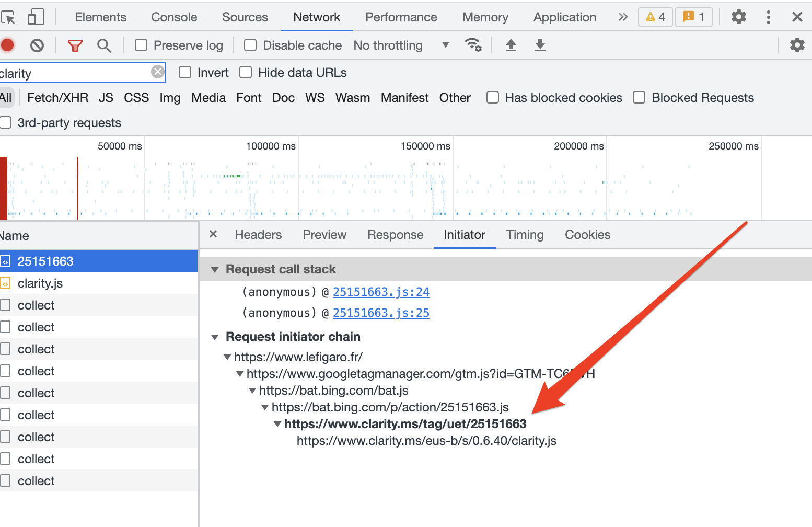
Task: Open link 25151663.js:25
Action: point(381,313)
